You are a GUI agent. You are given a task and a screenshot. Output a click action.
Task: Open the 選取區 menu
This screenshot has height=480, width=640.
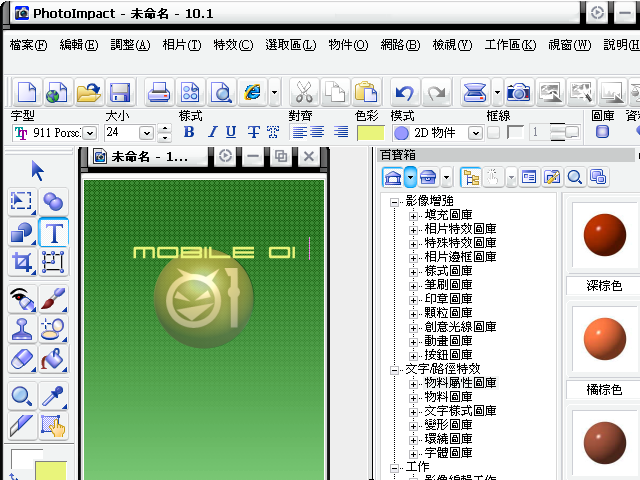pyautogui.click(x=291, y=44)
